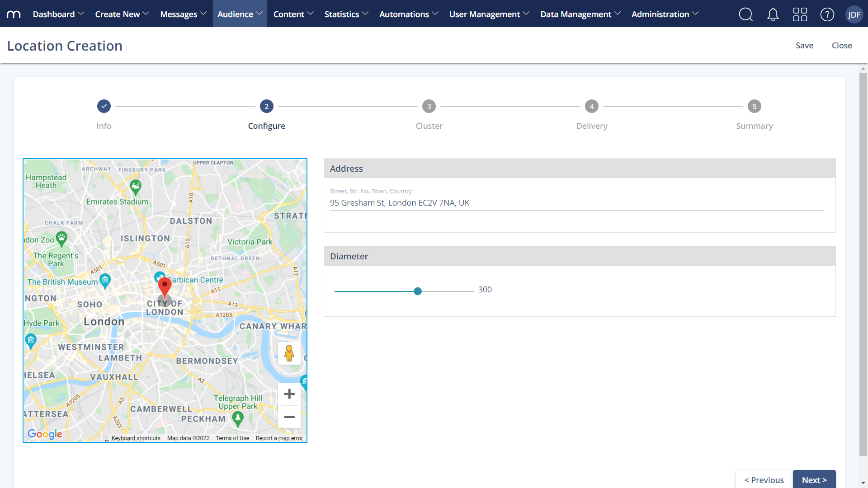Click the Map data ©2022 text
This screenshot has width=868, height=488.
(188, 438)
